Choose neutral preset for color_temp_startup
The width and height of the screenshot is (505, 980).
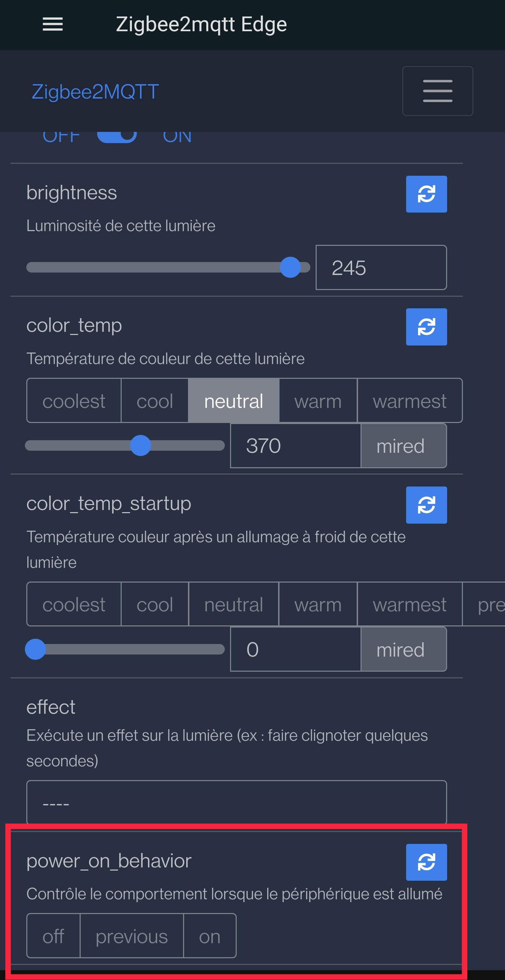(234, 604)
